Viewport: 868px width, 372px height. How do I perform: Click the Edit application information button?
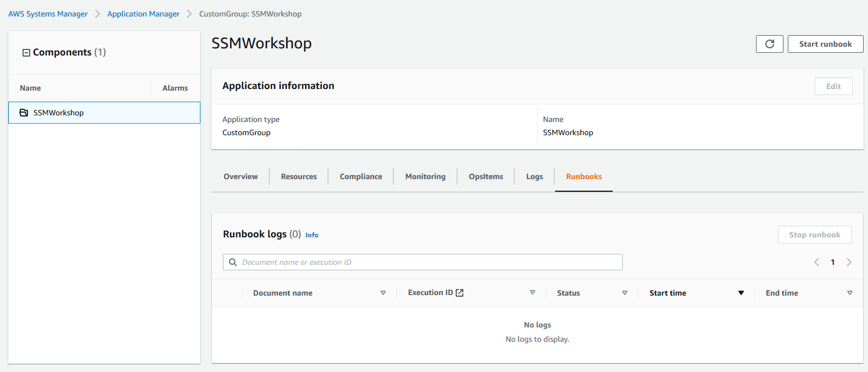point(833,86)
